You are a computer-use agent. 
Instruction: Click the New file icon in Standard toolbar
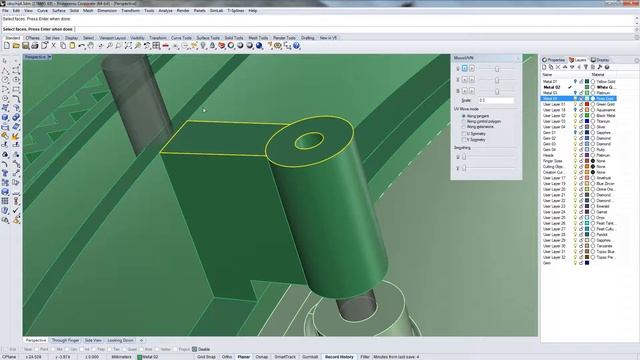(x=7, y=46)
